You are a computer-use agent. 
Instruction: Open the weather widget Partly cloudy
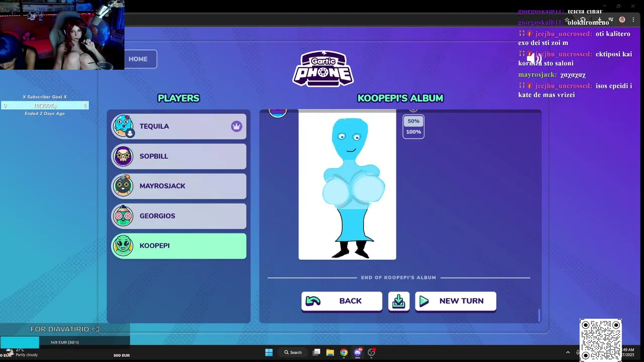(x=23, y=352)
